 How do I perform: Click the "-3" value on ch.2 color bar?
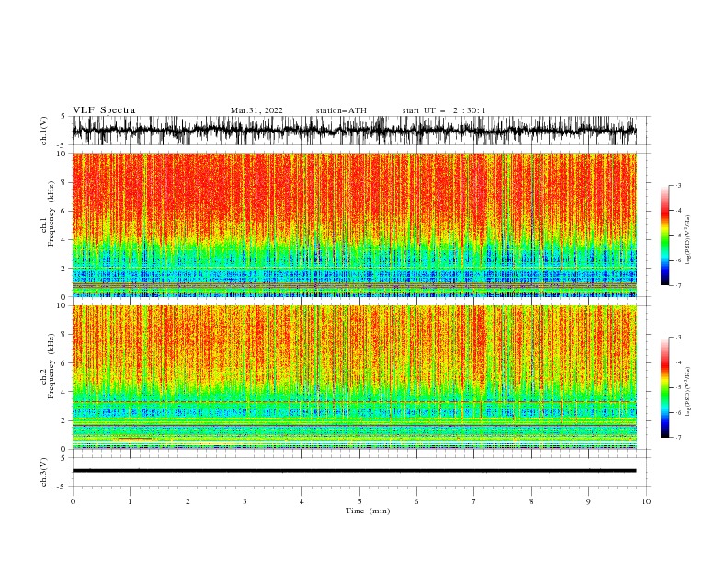(678, 338)
